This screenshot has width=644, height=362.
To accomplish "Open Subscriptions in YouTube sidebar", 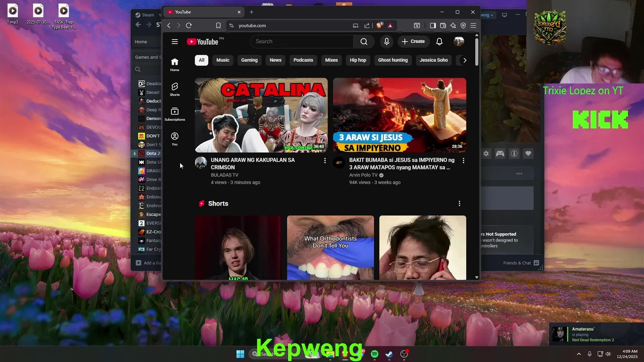I will coord(175,114).
